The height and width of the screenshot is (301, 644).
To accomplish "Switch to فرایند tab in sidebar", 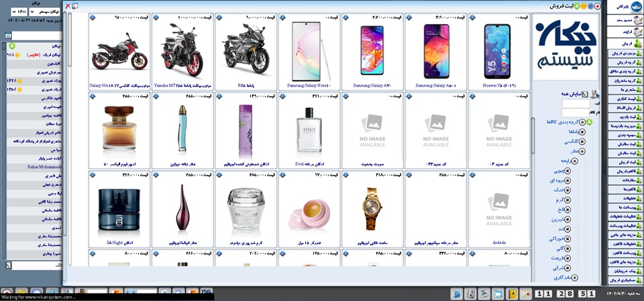I will (625, 32).
